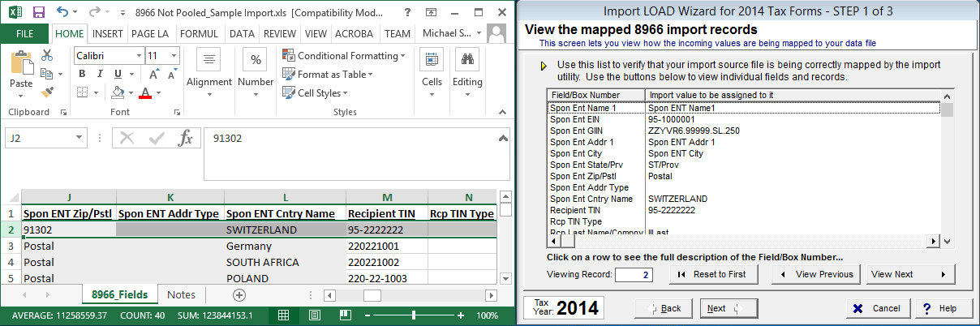The height and width of the screenshot is (326, 980).
Task: Toggle Underline formatting
Action: (116, 74)
